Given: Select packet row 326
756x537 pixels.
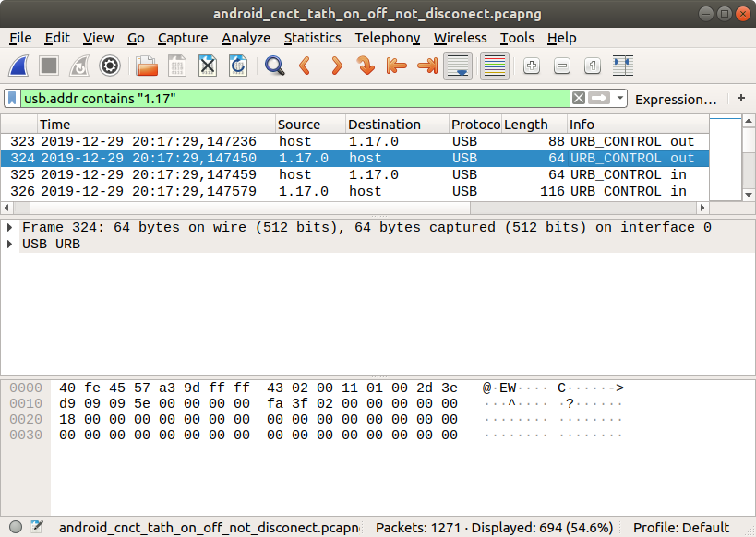Looking at the screenshot, I should (x=354, y=191).
